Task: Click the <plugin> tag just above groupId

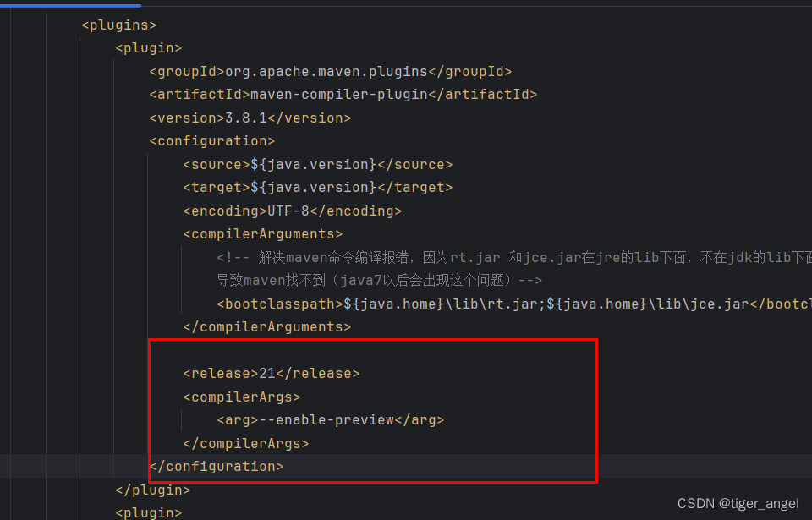Action: click(149, 47)
